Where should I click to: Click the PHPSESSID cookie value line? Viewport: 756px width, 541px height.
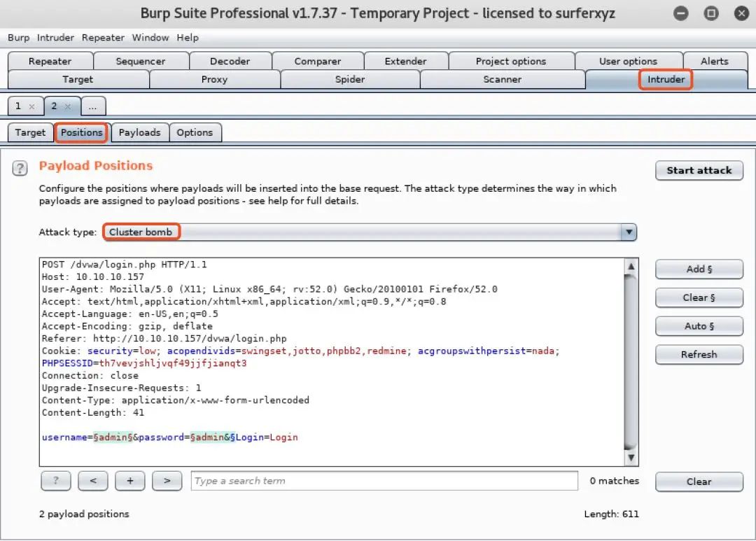tap(144, 363)
